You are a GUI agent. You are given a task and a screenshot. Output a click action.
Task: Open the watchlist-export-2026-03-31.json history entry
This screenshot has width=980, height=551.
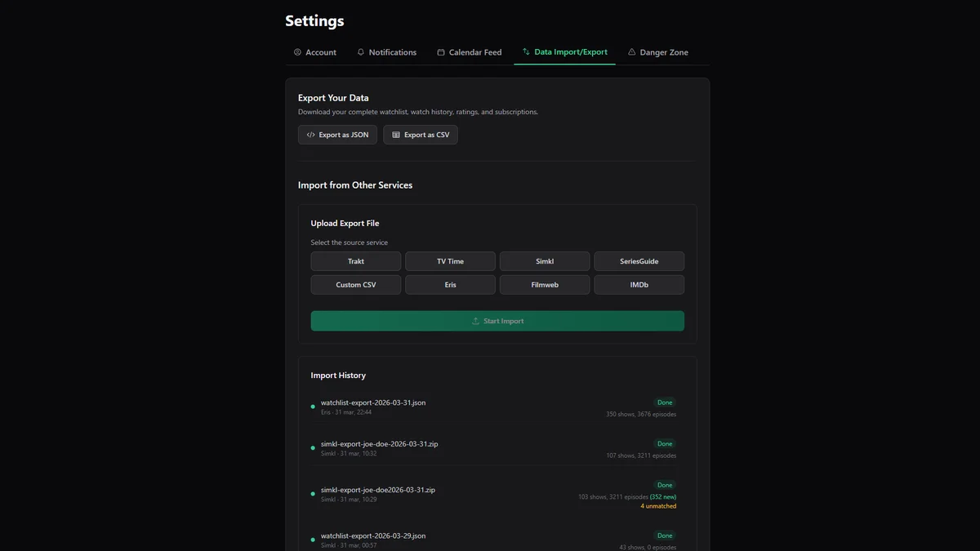[x=372, y=402]
